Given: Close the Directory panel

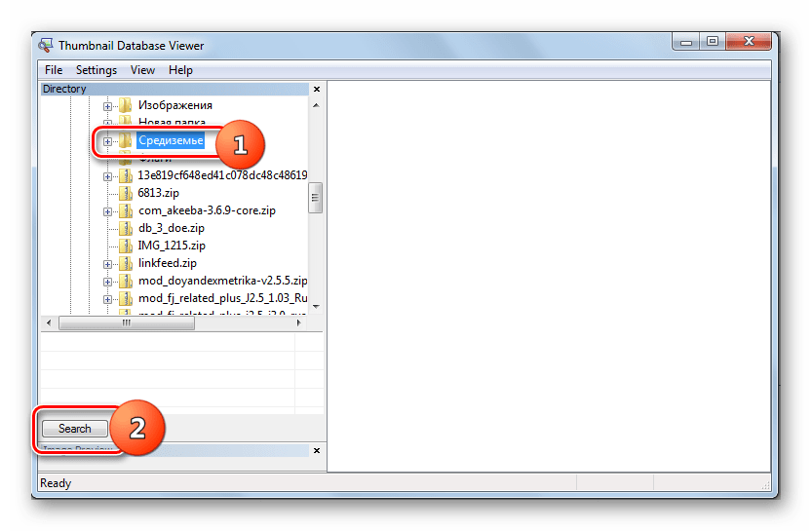Looking at the screenshot, I should point(316,89).
